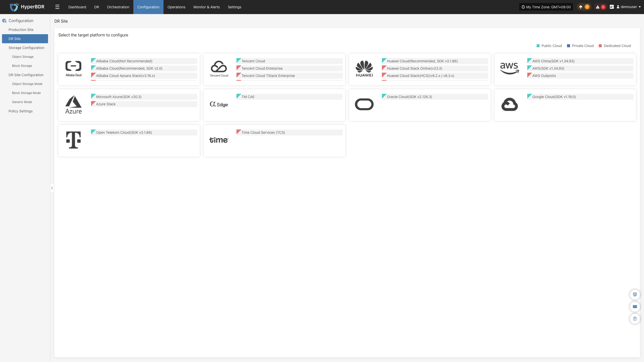Click the time zone clock icon

[x=523, y=7]
